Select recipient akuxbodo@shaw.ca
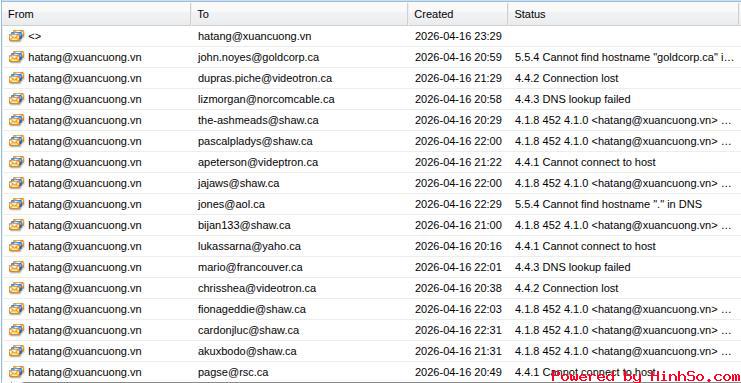Screen dimensions: 741x383 [x=247, y=351]
